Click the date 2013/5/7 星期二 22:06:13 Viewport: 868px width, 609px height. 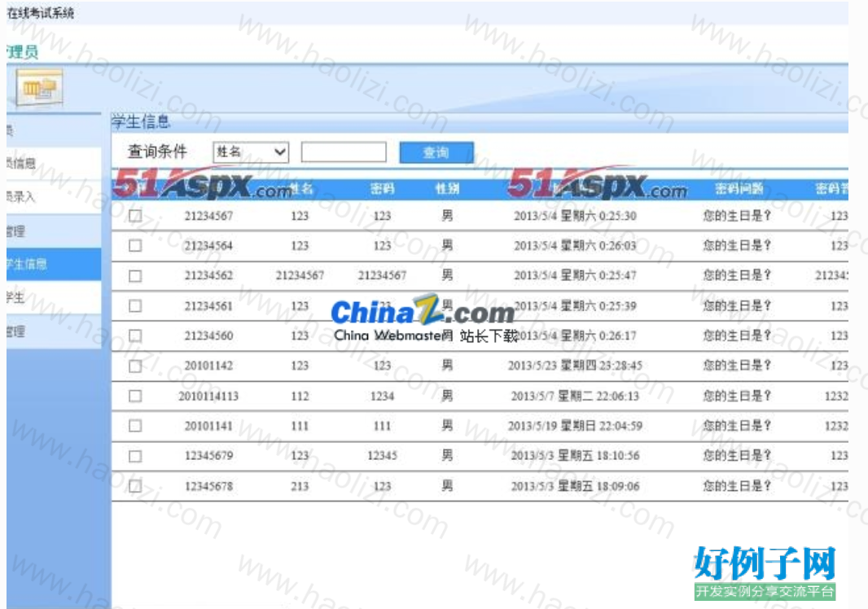[x=575, y=396]
